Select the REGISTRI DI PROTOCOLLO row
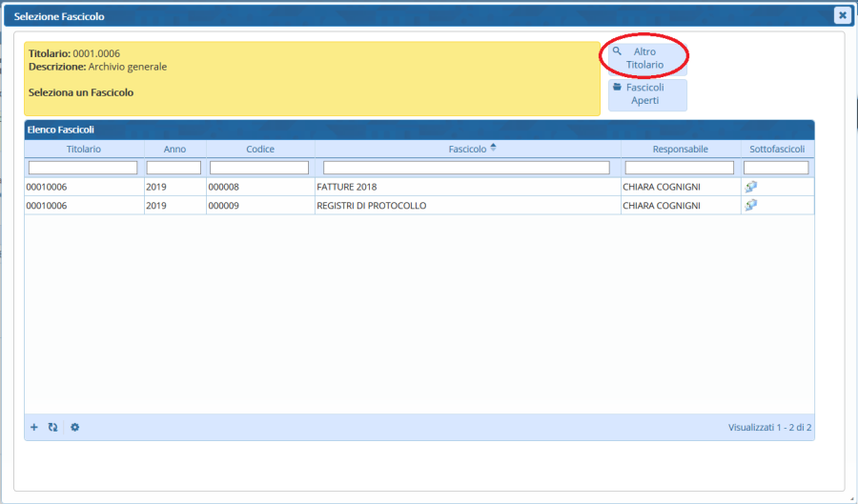The image size is (858, 504). point(466,205)
